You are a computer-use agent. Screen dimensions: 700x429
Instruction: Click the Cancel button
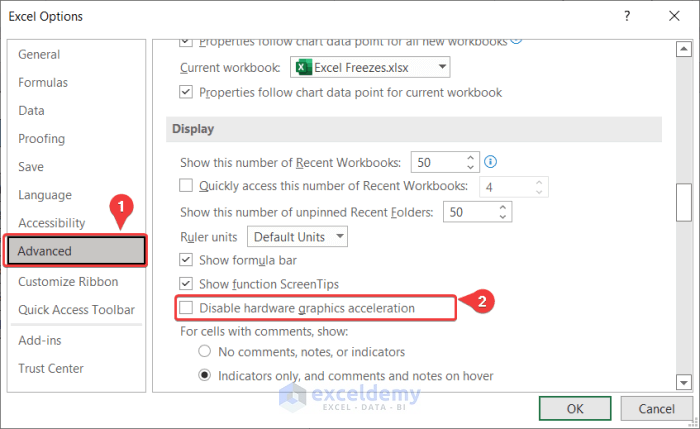click(656, 408)
